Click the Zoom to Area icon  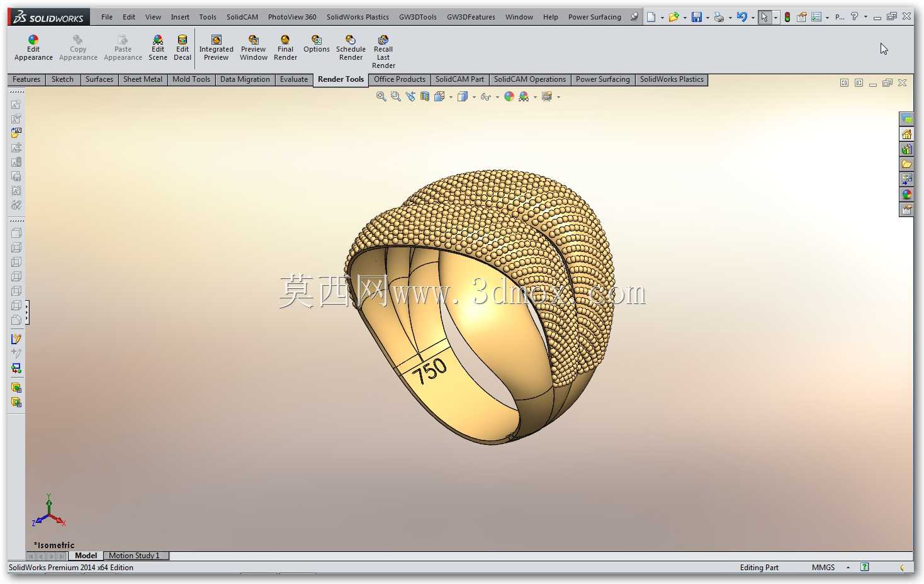(x=395, y=96)
